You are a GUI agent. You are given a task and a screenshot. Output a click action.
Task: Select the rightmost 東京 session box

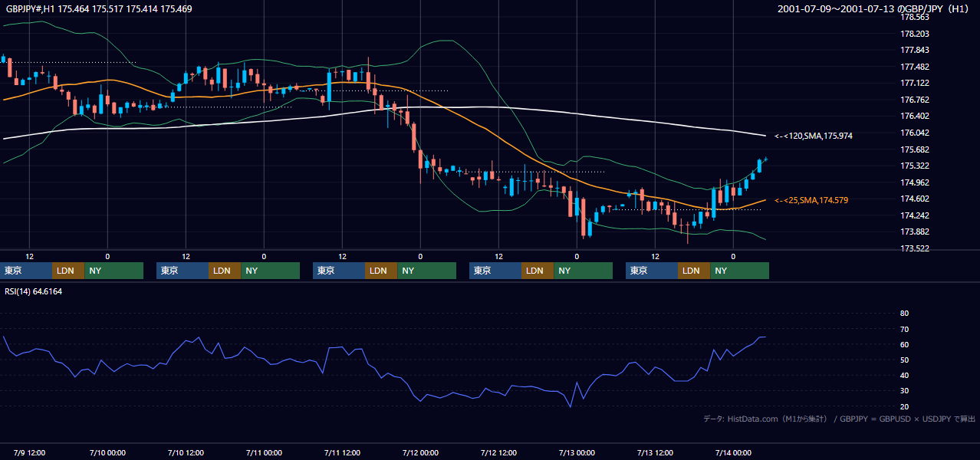pyautogui.click(x=652, y=271)
